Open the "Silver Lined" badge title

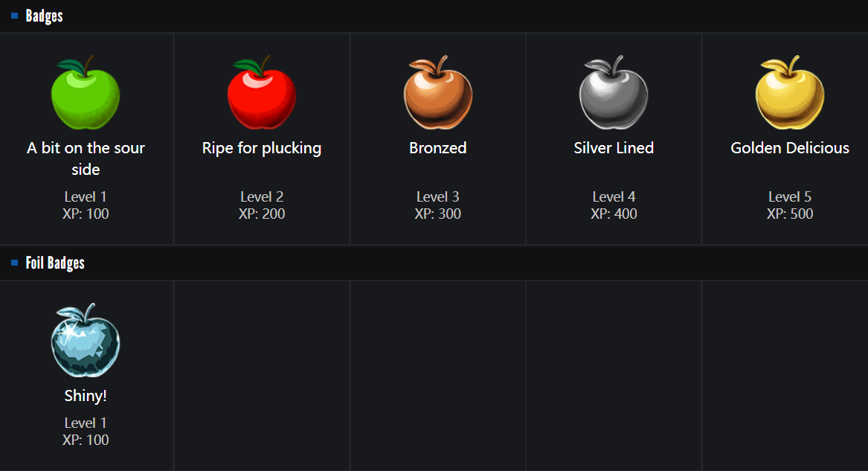pyautogui.click(x=614, y=148)
